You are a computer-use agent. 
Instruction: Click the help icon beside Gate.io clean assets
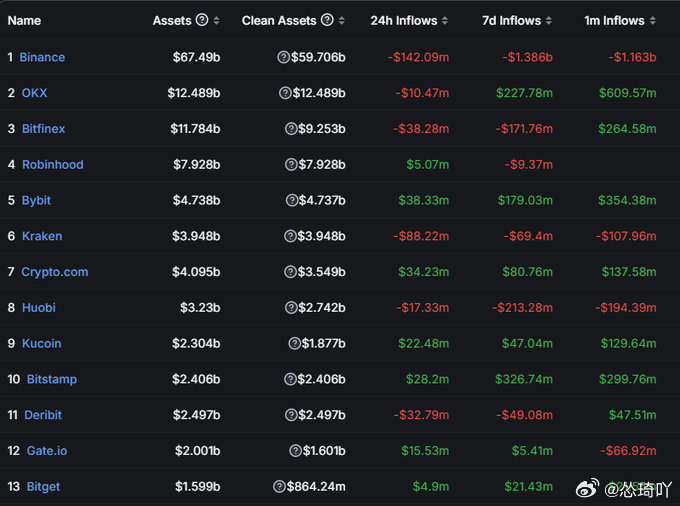(x=295, y=451)
